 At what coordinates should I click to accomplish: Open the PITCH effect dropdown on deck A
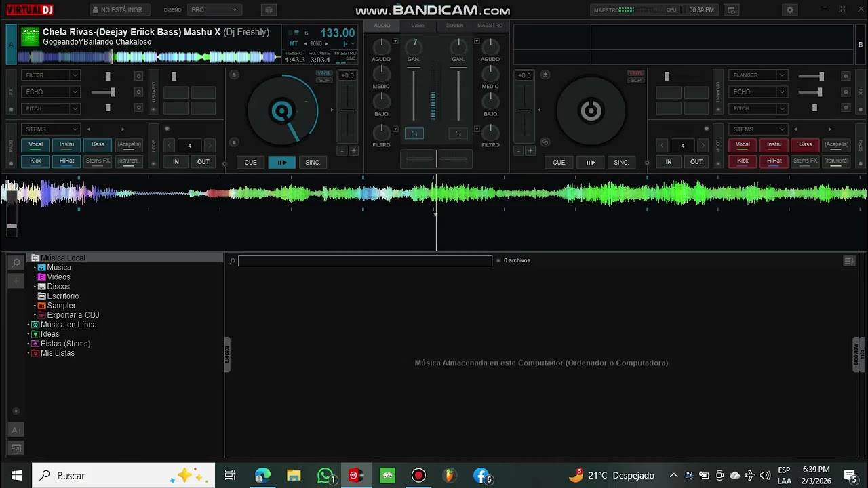51,108
